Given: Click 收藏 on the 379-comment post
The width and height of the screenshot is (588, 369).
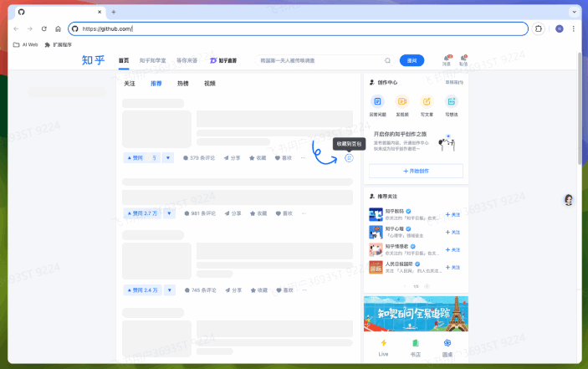Looking at the screenshot, I should click(x=258, y=158).
